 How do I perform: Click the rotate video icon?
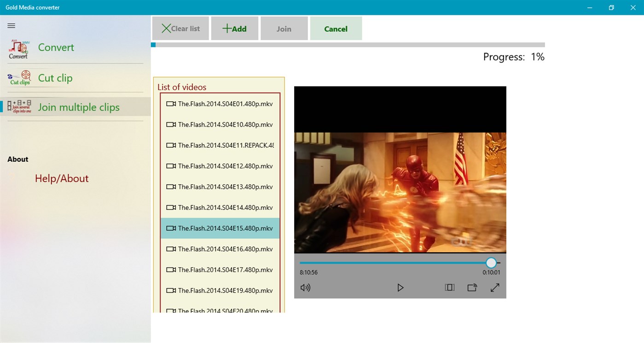[x=472, y=287]
